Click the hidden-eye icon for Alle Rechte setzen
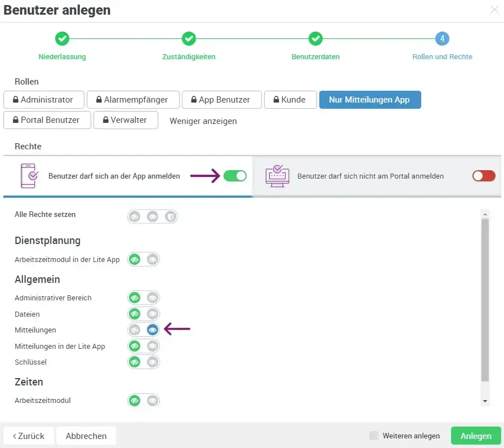The image size is (504, 448). (135, 216)
